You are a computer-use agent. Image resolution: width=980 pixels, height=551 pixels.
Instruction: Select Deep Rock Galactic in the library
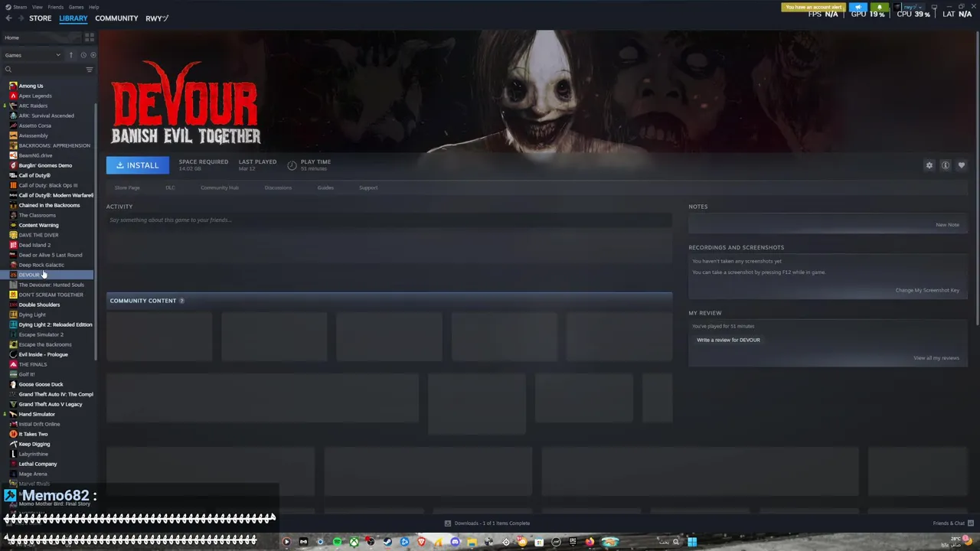tap(41, 265)
